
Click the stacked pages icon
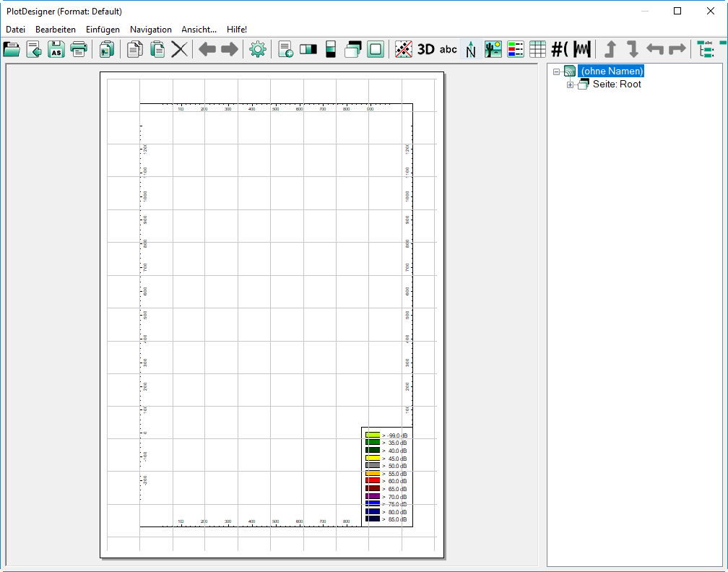(x=353, y=49)
